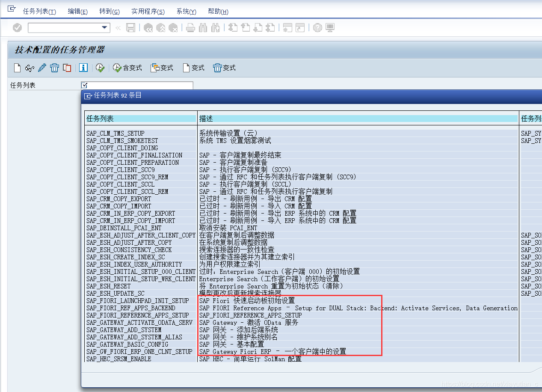Click the Next Page icon
Viewport: 542px width, 392px height.
258,28
